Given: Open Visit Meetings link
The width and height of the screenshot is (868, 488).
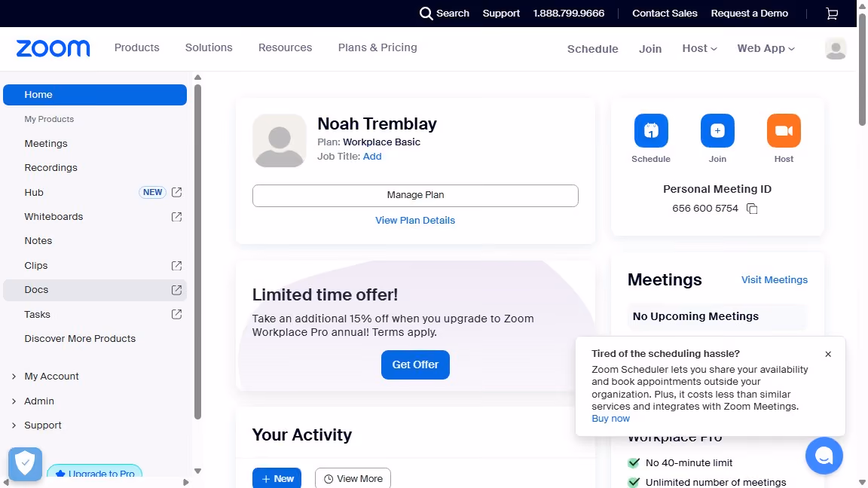Looking at the screenshot, I should [775, 280].
